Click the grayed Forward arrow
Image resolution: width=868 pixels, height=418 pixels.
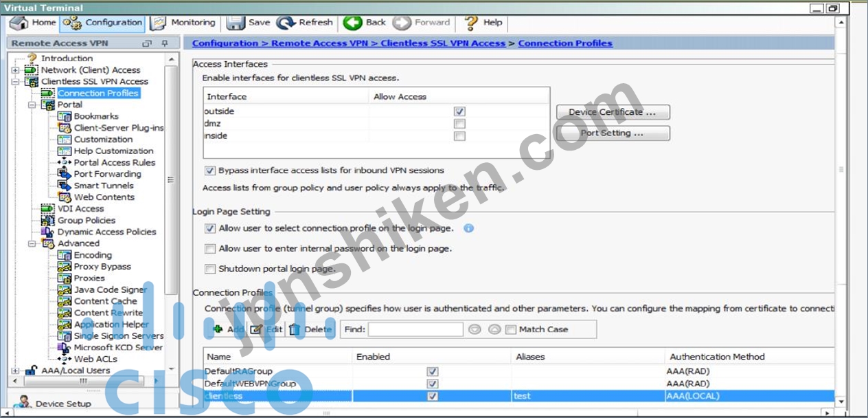coord(402,23)
